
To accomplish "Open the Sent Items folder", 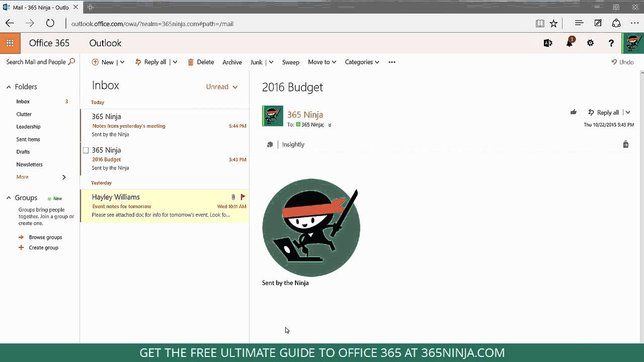I will 28,139.
